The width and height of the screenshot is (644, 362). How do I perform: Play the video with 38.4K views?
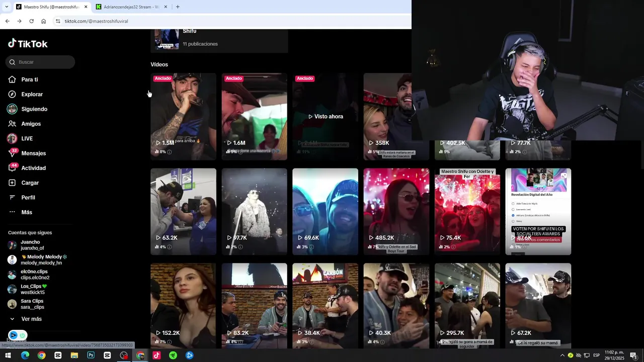325,306
